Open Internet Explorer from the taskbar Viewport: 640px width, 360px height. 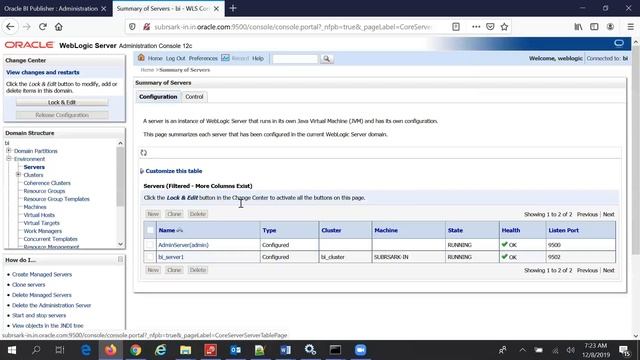(x=160, y=350)
